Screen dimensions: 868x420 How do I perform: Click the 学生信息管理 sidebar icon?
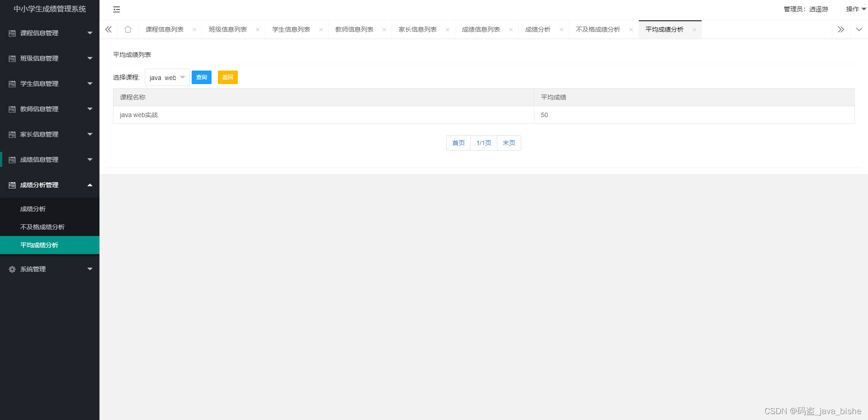(x=12, y=84)
